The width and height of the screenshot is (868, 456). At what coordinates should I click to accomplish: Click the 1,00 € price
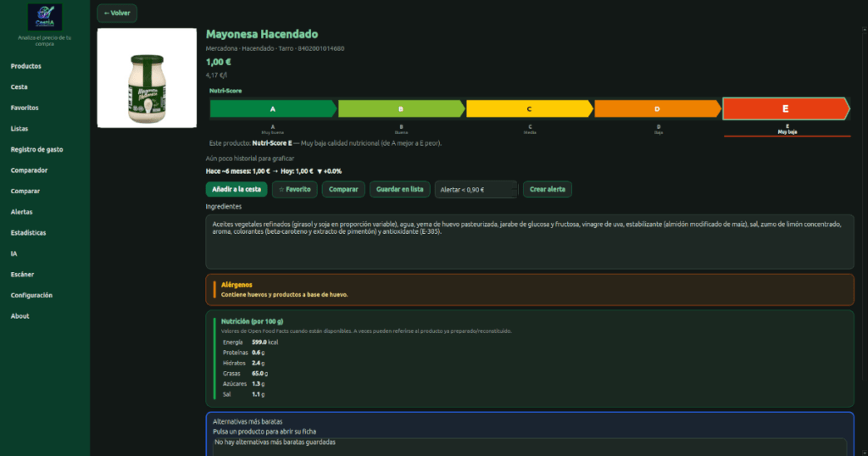point(218,62)
